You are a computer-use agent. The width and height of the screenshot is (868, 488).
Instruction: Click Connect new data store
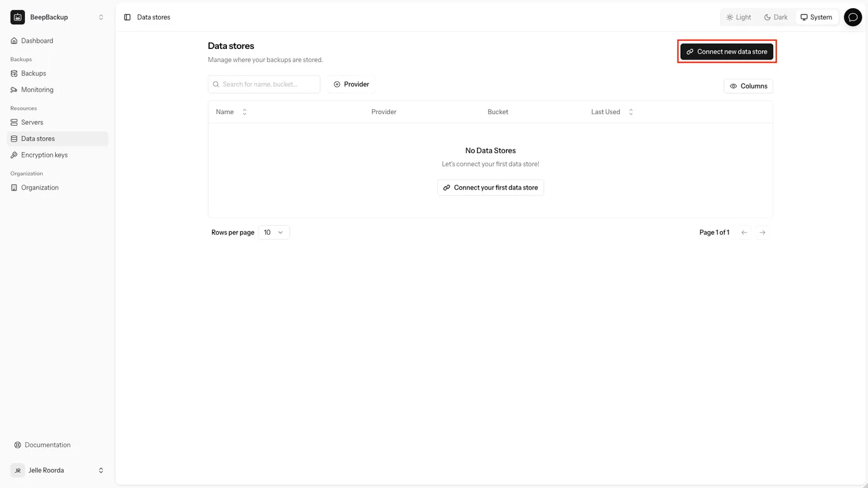tap(727, 51)
